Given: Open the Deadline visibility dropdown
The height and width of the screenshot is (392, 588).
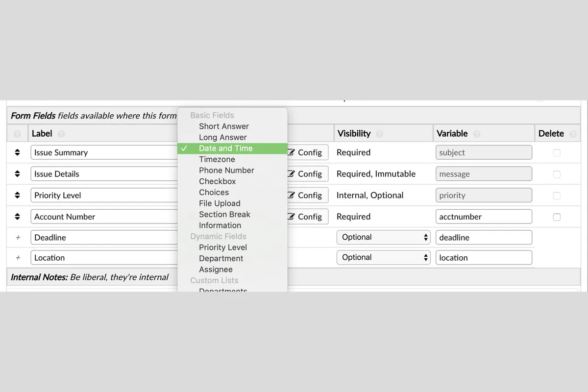Looking at the screenshot, I should (383, 237).
